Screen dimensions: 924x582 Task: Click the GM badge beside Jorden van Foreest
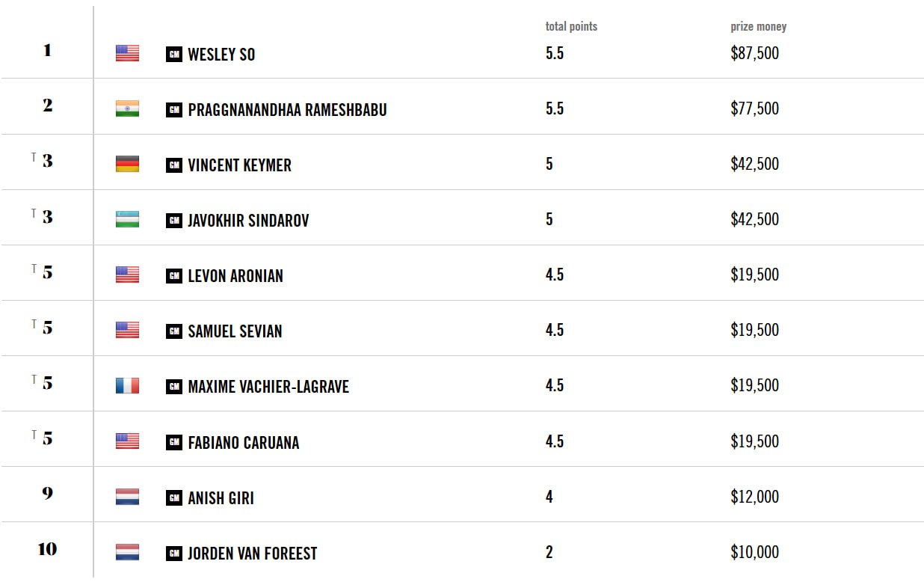click(174, 554)
